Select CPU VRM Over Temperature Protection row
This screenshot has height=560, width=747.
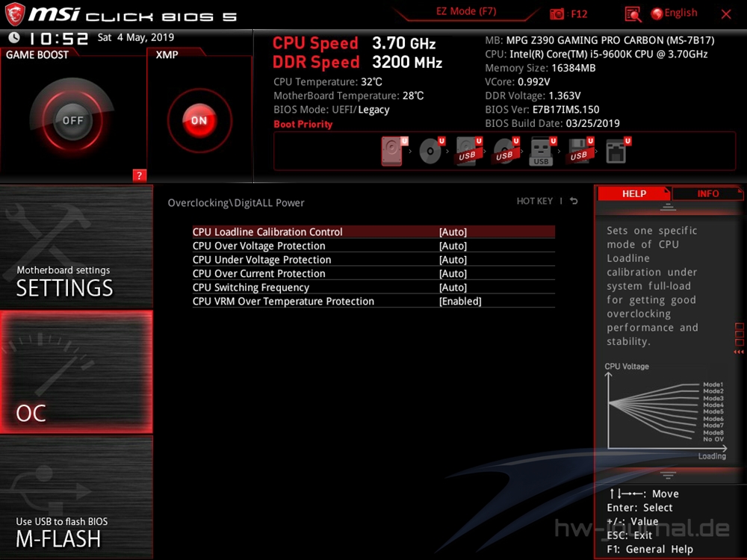[373, 301]
